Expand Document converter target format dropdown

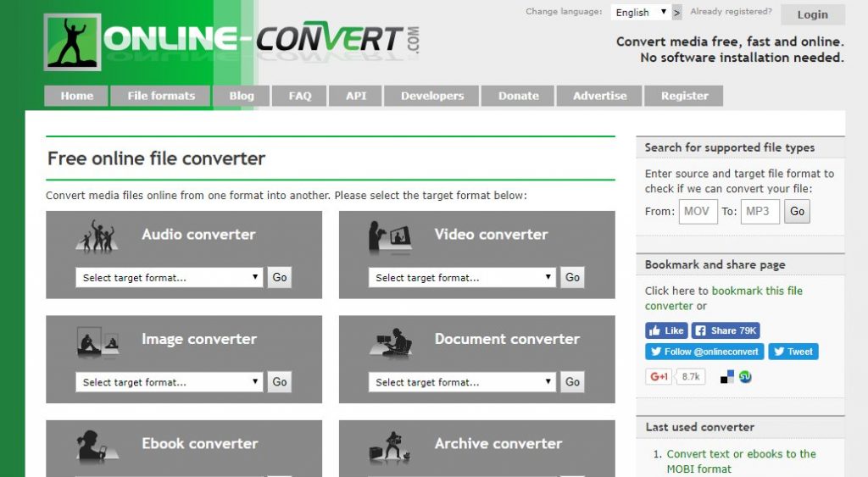(463, 382)
